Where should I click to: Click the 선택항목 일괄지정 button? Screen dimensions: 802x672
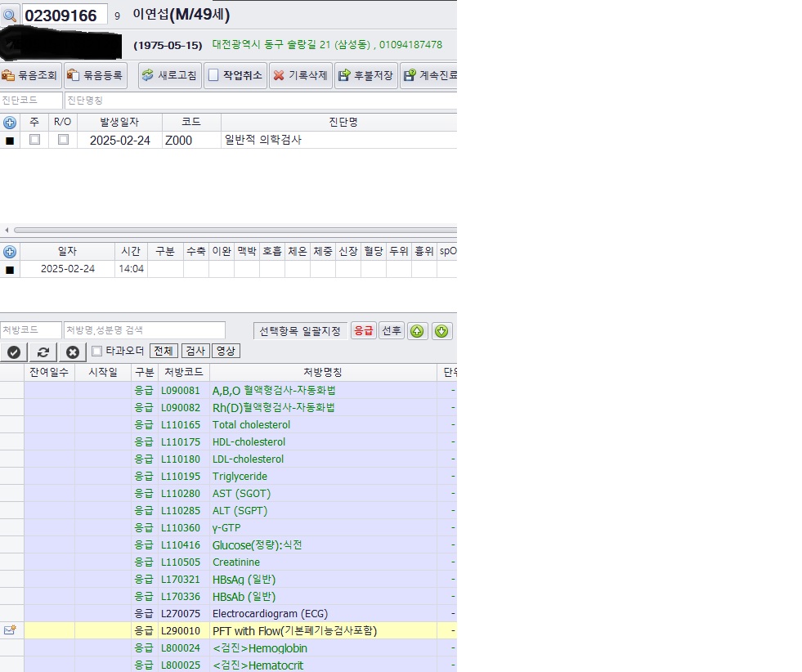[300, 331]
